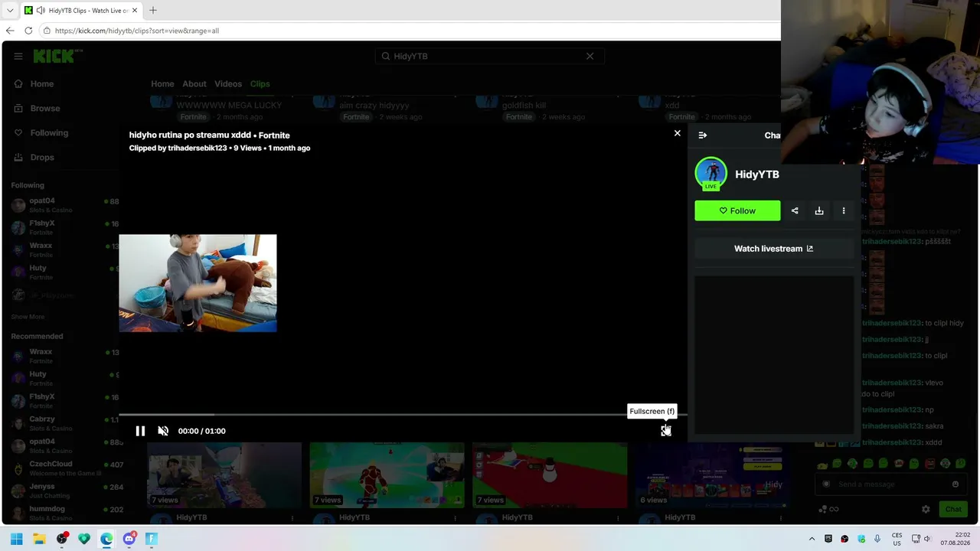
Task: Open Discord from taskbar
Action: pos(129,539)
